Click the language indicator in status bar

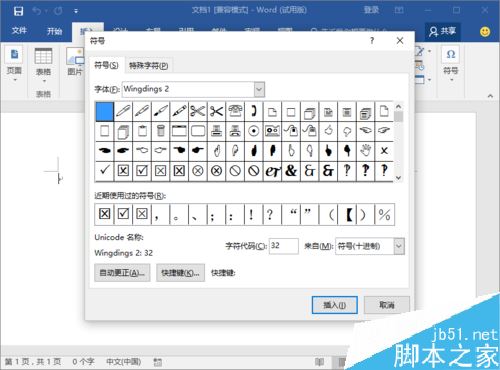[x=123, y=362]
